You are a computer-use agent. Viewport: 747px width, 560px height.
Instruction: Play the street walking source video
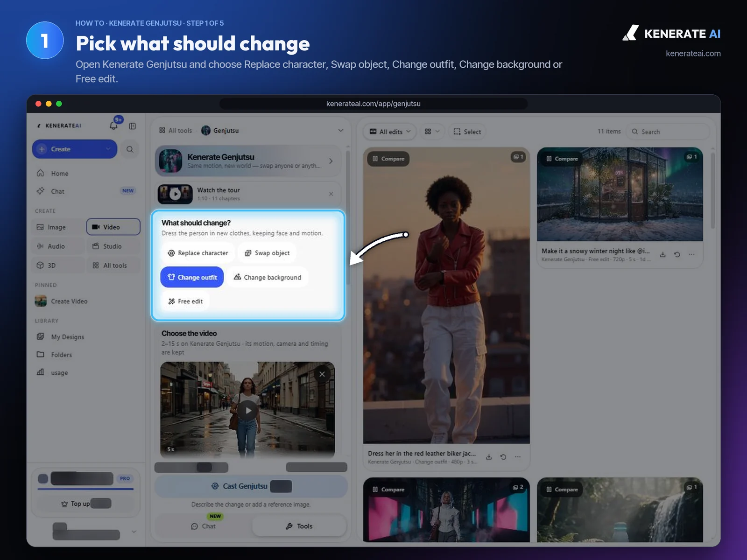[248, 411]
